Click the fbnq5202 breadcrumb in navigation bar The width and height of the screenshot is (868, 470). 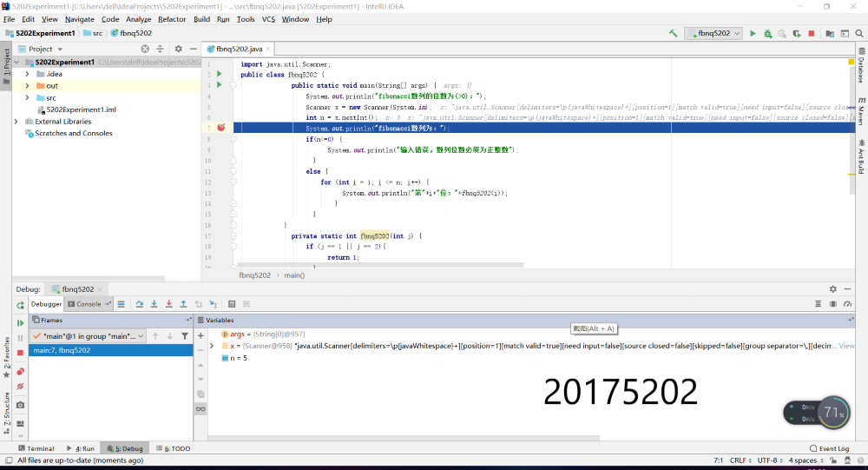(131, 33)
